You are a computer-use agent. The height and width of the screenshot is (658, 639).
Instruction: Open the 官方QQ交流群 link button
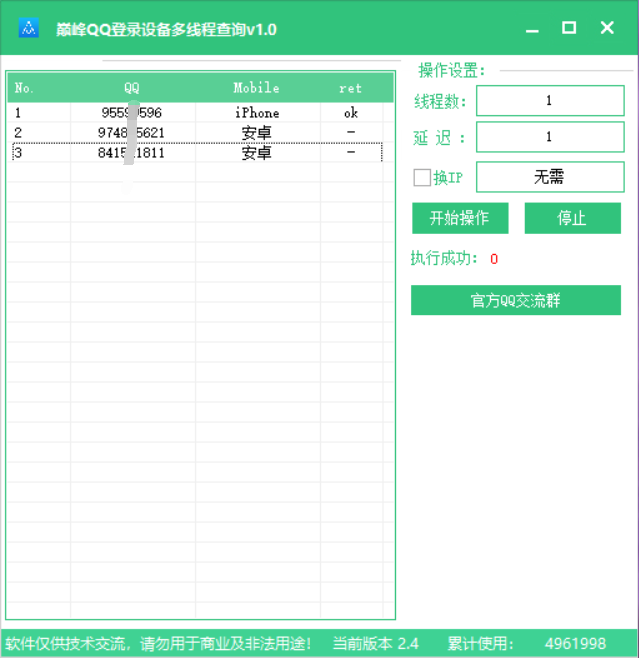515,300
